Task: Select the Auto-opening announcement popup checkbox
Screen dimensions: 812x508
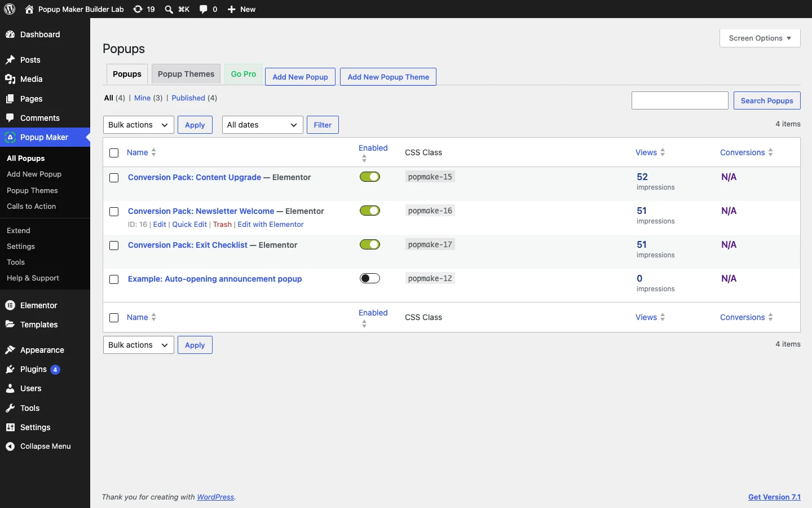Action: (114, 279)
